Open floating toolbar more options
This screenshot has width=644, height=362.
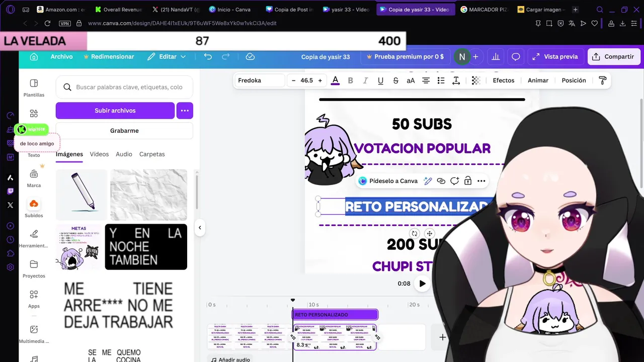481,181
